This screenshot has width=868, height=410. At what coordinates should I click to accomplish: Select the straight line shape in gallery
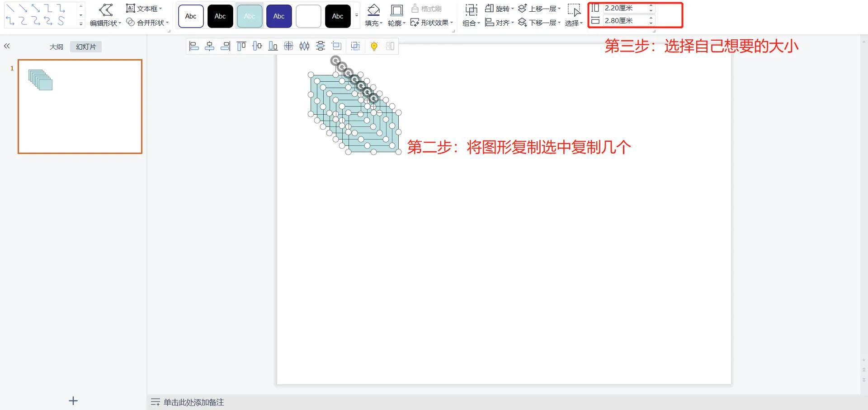click(10, 8)
